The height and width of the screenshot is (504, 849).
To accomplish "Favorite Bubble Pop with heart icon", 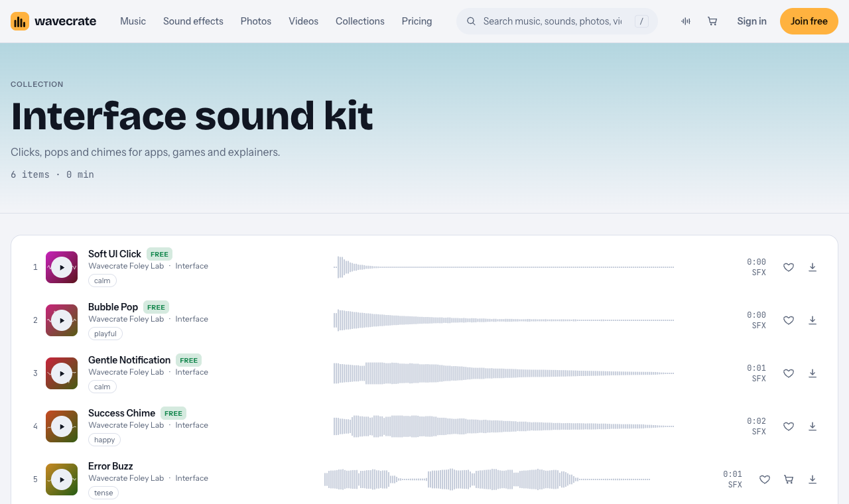I will tap(789, 320).
